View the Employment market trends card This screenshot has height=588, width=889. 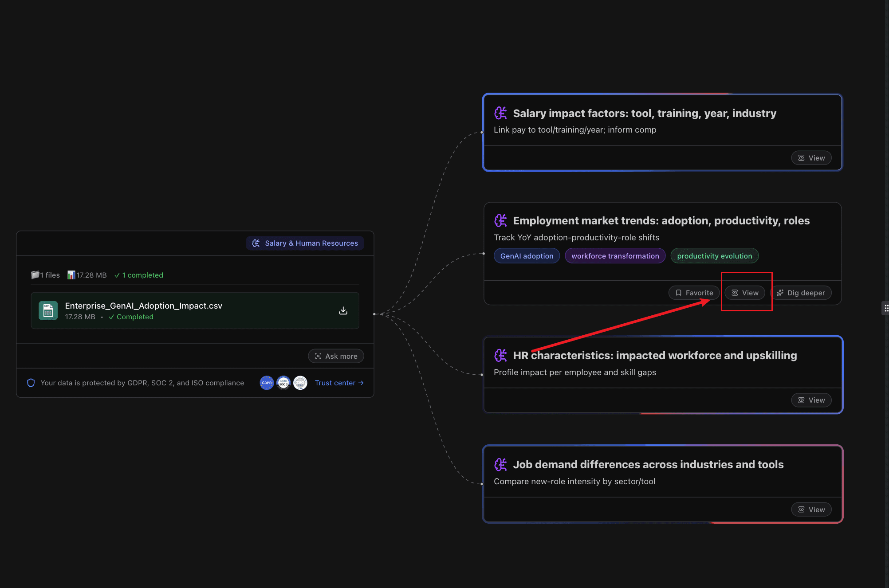[745, 293]
